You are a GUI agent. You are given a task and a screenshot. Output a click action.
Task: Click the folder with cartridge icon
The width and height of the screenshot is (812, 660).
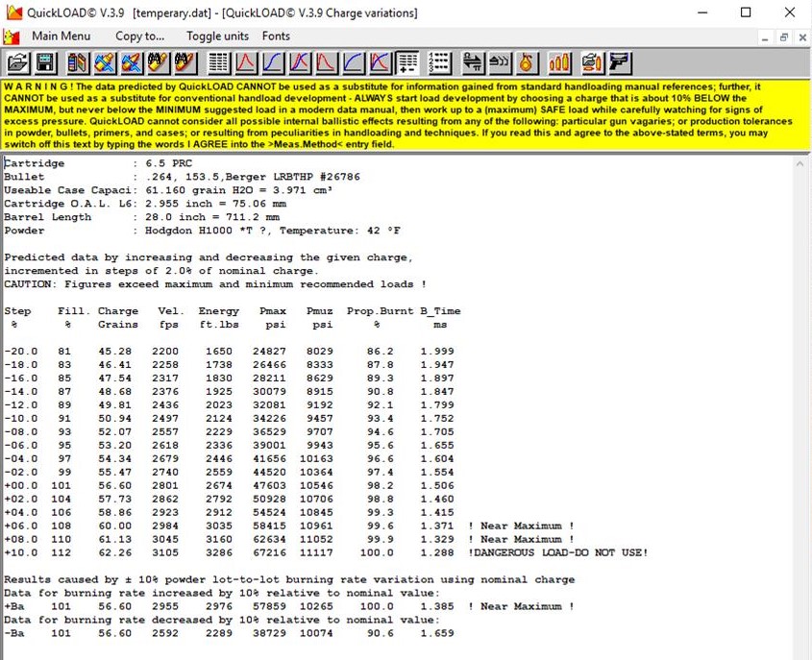[x=592, y=63]
